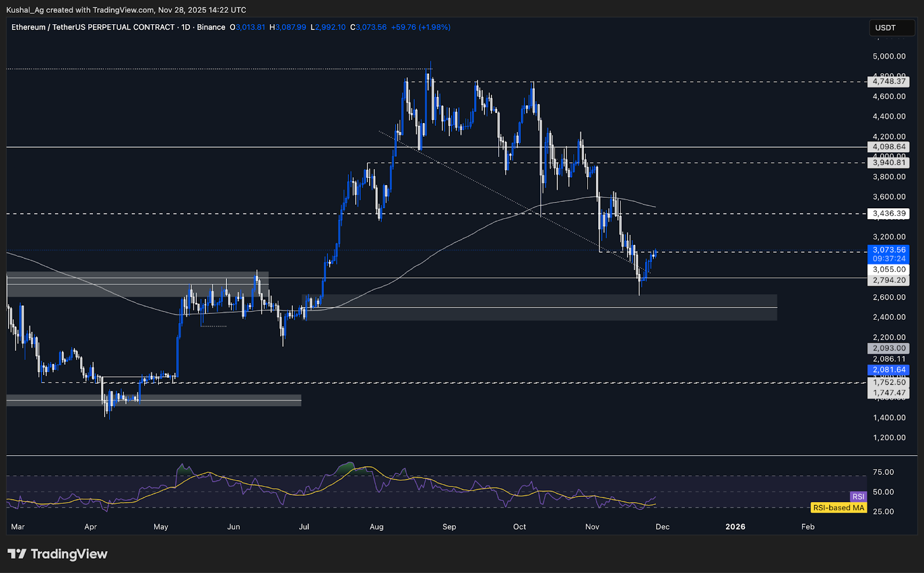Select the Aug label on time axis
The height and width of the screenshot is (573, 924).
pos(377,527)
